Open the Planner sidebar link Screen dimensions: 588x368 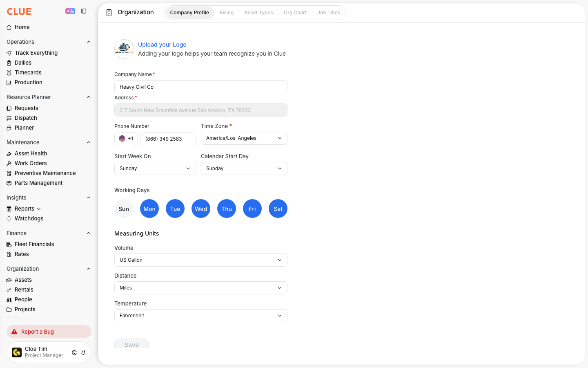pos(24,128)
